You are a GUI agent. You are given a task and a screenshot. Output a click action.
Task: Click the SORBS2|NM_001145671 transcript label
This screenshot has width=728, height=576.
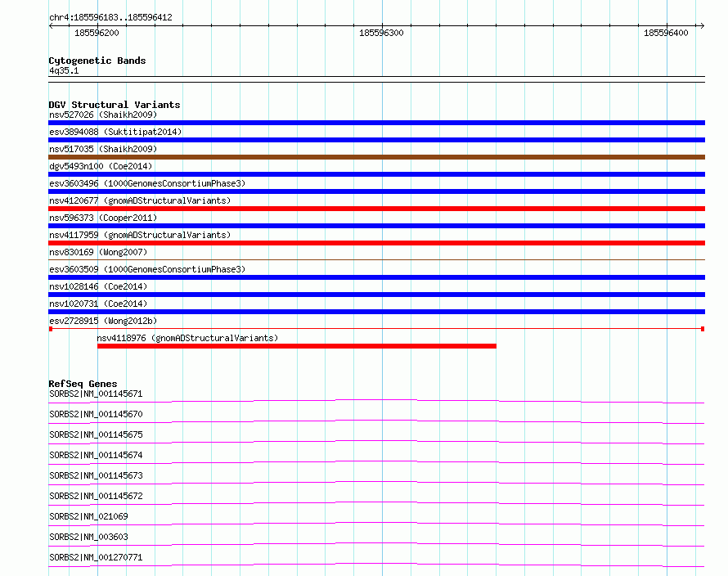(96, 394)
